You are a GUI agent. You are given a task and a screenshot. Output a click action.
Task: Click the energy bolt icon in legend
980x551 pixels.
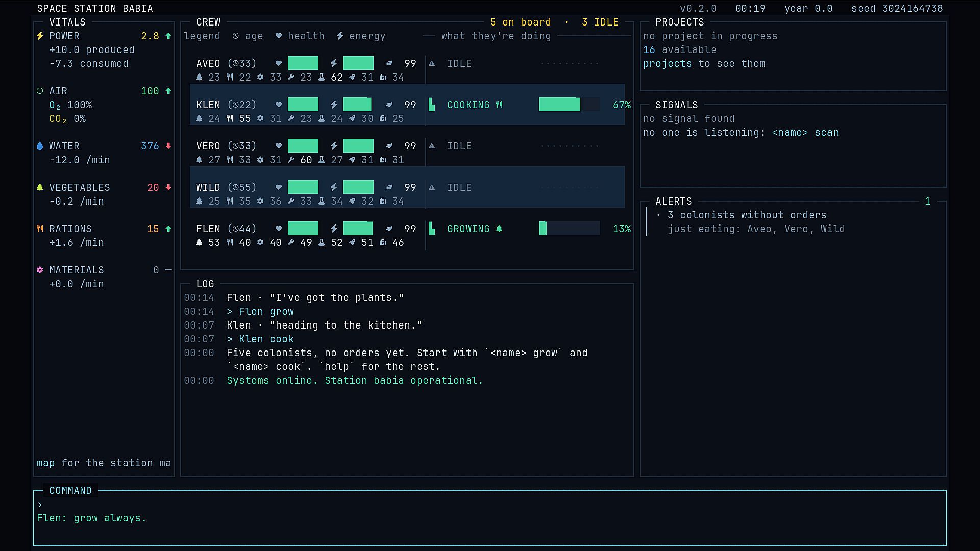pyautogui.click(x=340, y=36)
